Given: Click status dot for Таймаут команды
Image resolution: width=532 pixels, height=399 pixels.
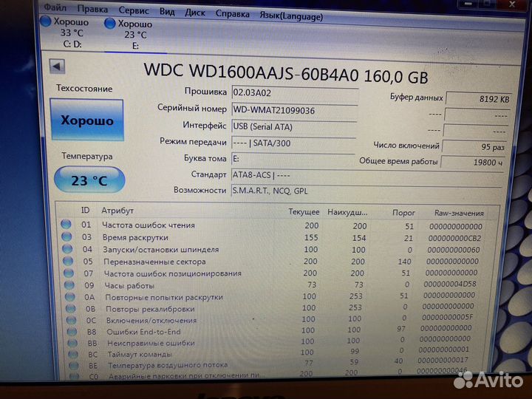Looking at the screenshot, I should point(73,354).
